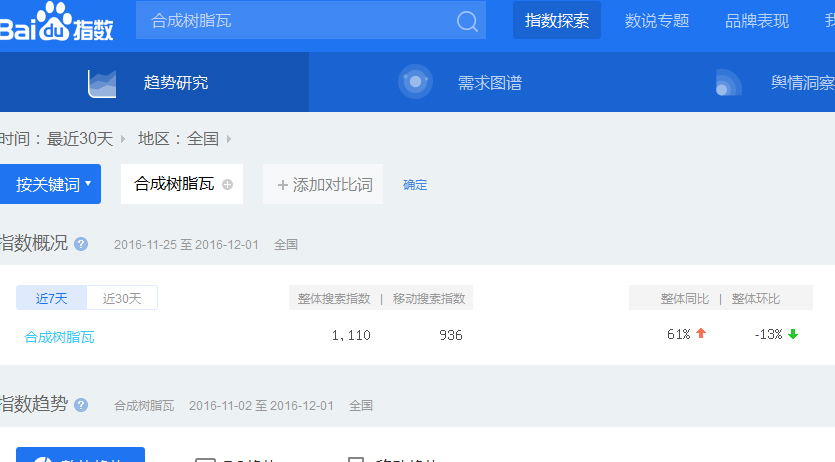Click the search magnifier icon
This screenshot has height=462, width=835.
(466, 21)
